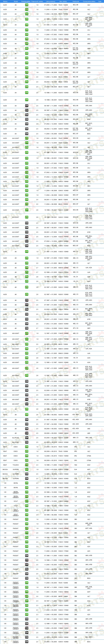Screen dimensions: 104x644
Task: Click the '1M2' body cell
Action: click(75, 465)
